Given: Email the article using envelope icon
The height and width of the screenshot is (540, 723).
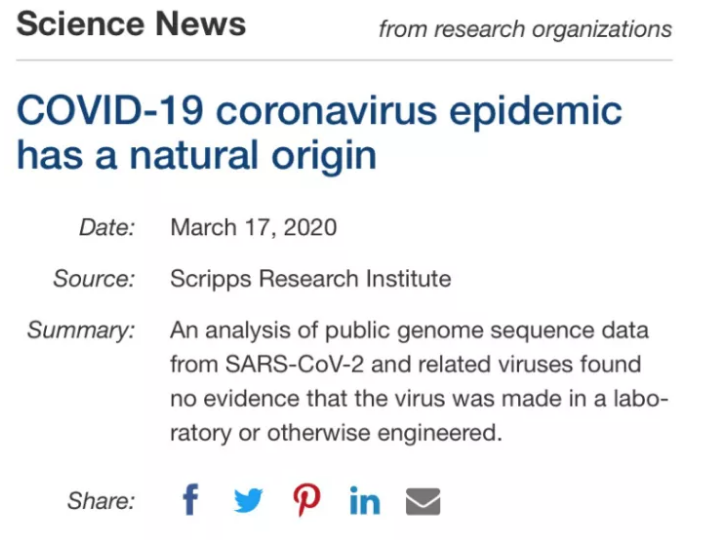Looking at the screenshot, I should 423,501.
